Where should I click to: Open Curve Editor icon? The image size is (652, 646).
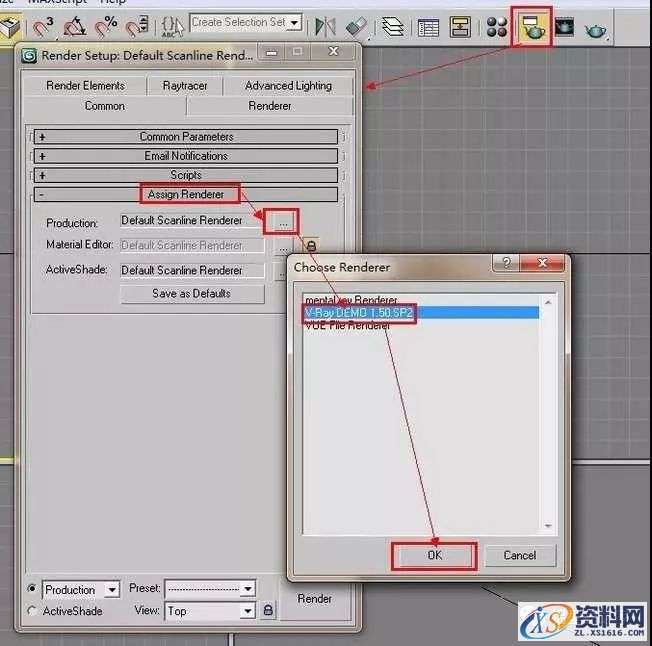[428, 27]
